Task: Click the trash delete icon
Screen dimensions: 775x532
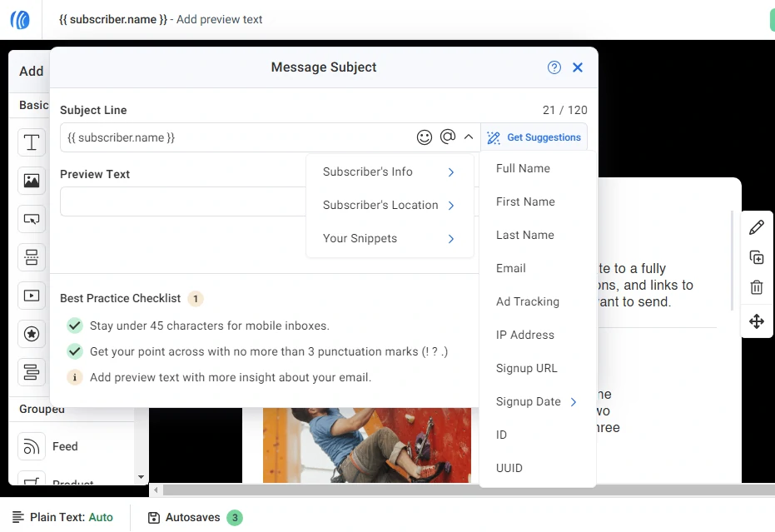Action: point(757,287)
